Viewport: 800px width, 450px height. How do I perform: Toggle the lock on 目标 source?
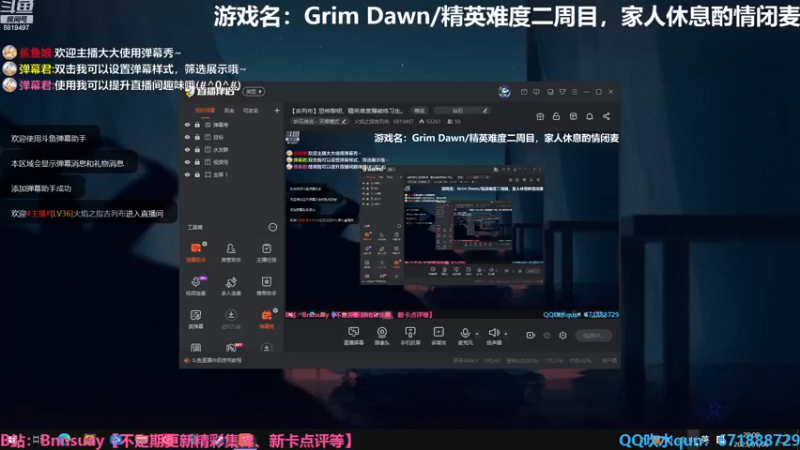(x=197, y=137)
